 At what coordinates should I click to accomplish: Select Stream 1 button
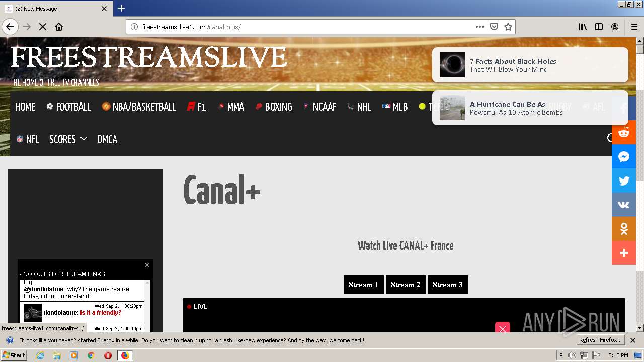click(x=364, y=284)
